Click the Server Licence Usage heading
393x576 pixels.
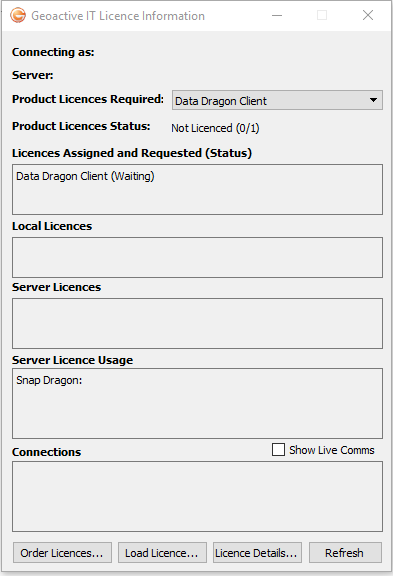pos(72,360)
